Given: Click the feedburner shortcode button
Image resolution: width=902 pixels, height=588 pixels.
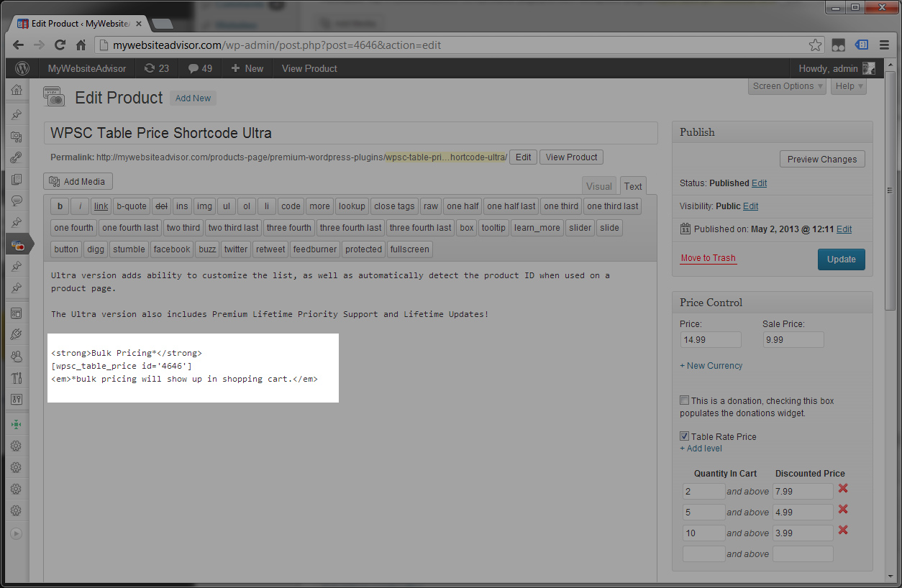Looking at the screenshot, I should pos(314,249).
